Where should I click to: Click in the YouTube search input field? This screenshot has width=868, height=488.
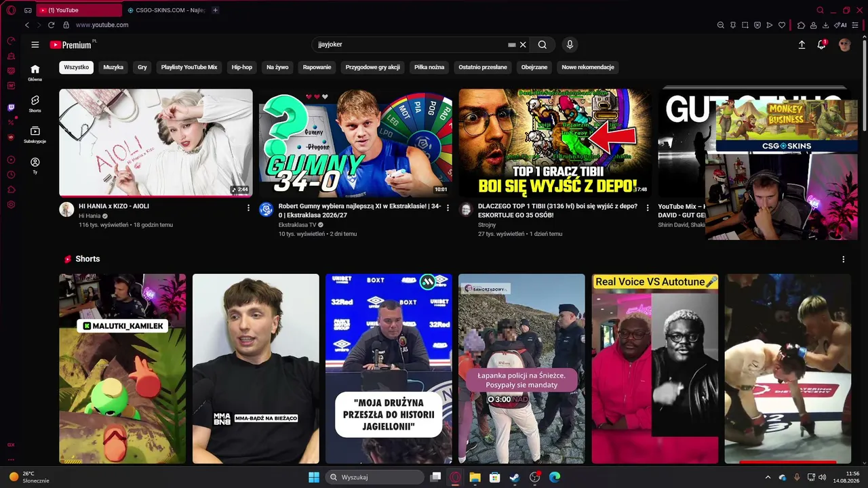(410, 45)
